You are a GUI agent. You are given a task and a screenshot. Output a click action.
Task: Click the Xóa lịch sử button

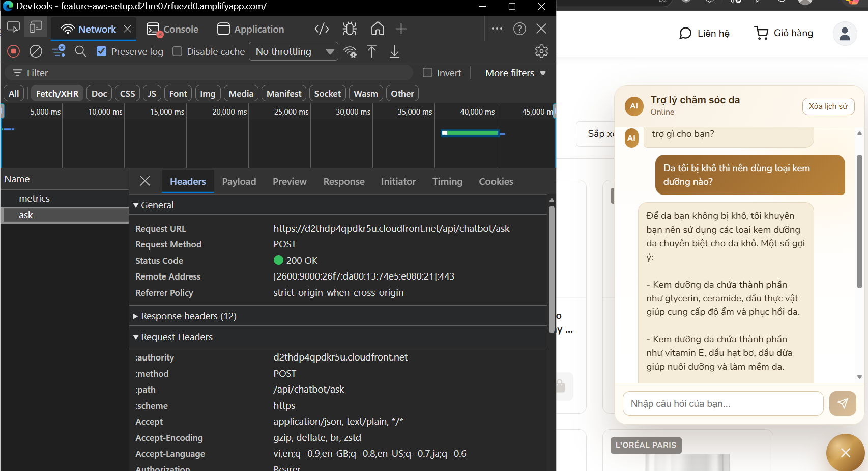point(828,106)
